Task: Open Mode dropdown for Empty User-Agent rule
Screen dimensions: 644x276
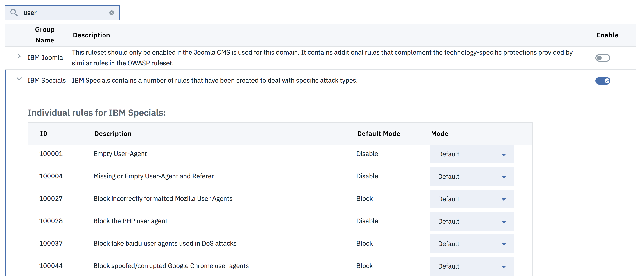Action: click(x=471, y=154)
